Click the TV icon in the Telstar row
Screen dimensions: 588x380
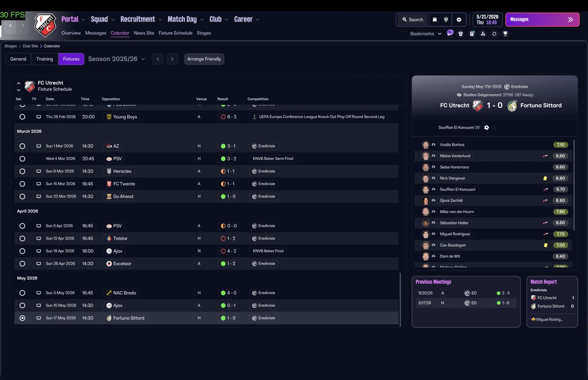[x=39, y=238]
